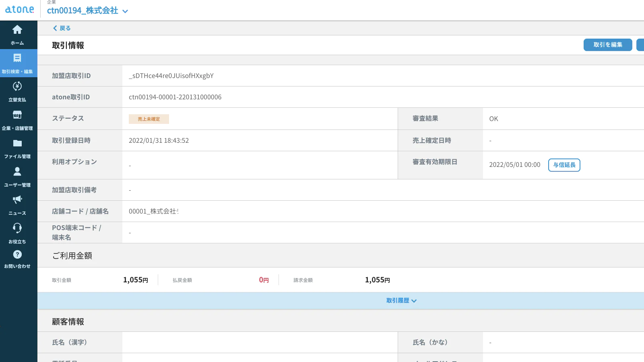Viewport: 644px width, 362px height.
Task: Open the お役立ち headset icon
Action: pos(17,228)
